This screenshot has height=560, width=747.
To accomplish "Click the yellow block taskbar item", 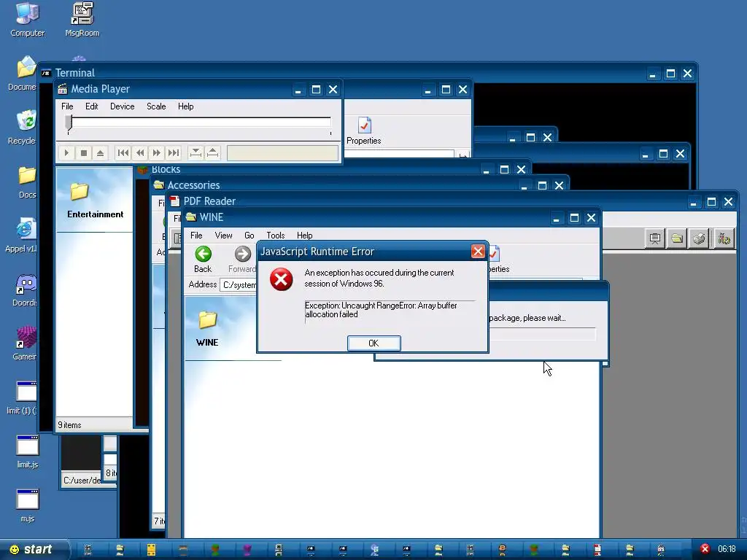I will (151, 550).
